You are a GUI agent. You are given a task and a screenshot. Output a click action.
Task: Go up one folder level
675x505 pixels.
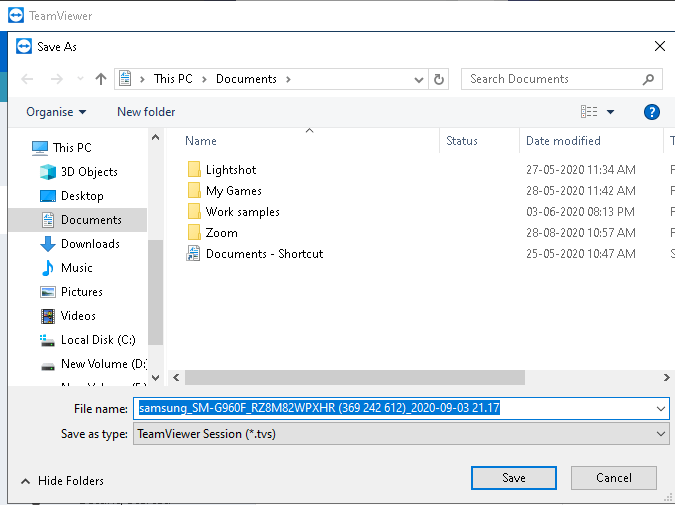(x=101, y=79)
